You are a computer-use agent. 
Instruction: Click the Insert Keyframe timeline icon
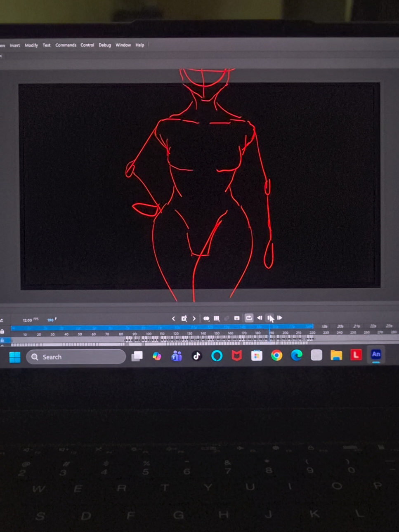coord(184,318)
